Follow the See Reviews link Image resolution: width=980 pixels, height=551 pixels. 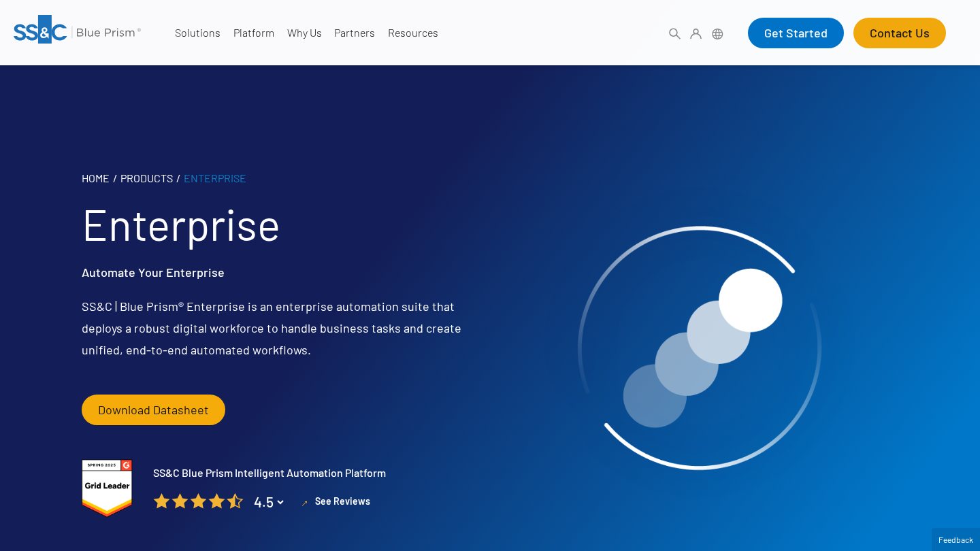[x=342, y=501]
